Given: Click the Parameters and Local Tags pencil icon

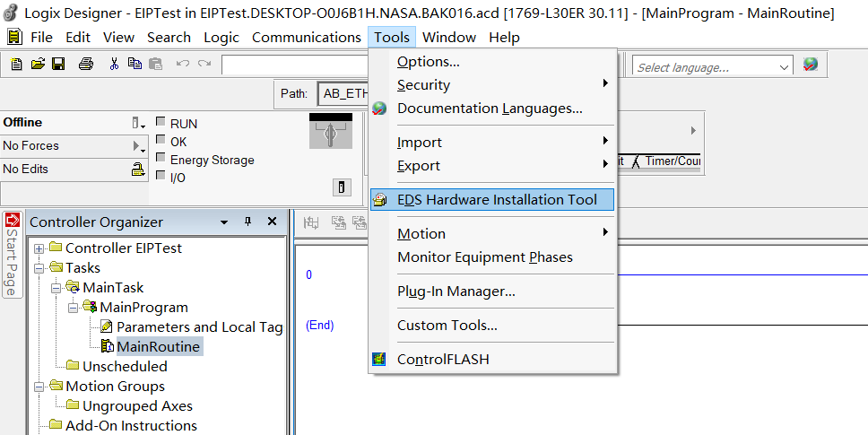Looking at the screenshot, I should tap(107, 327).
